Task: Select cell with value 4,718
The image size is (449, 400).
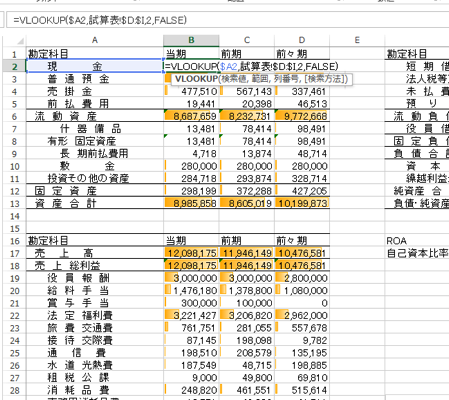Action: click(x=191, y=154)
